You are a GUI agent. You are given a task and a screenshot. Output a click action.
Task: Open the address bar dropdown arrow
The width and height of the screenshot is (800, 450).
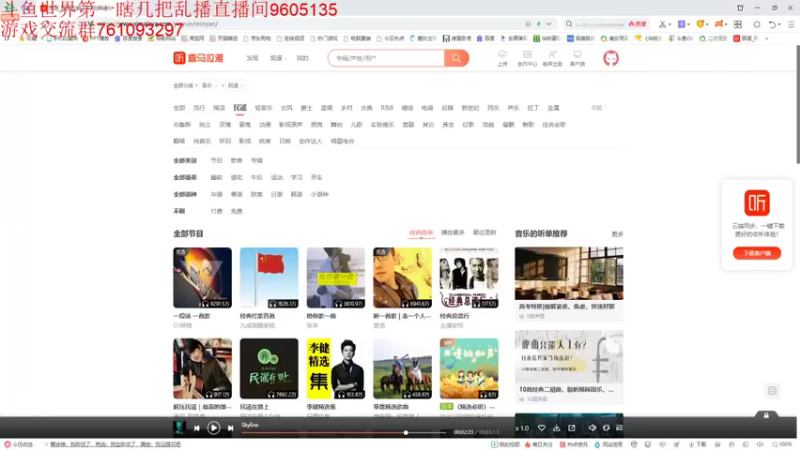(548, 24)
